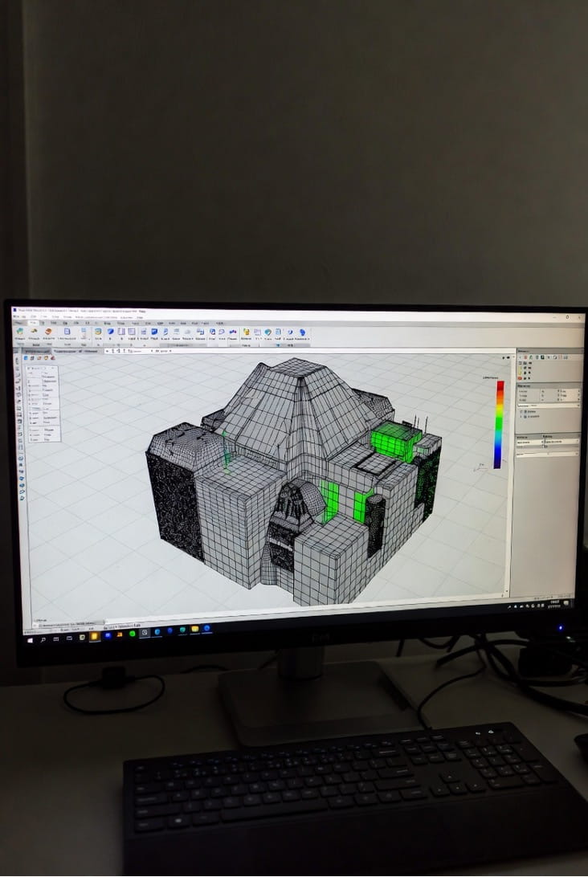
Task: Click the blue cube icon under the view tabs
Action: 26,358
